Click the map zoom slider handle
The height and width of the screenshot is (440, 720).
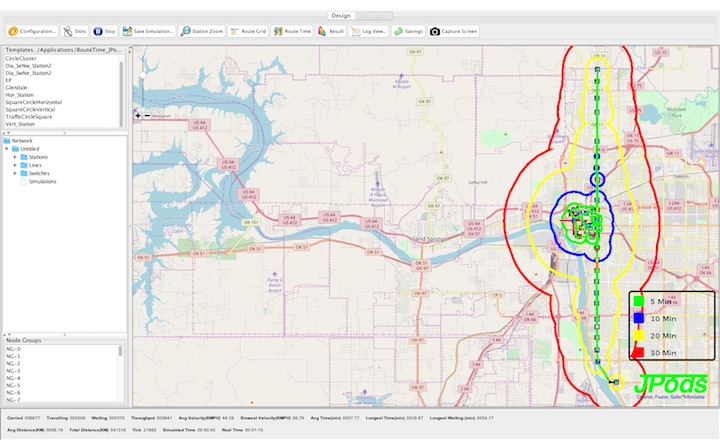point(142,73)
